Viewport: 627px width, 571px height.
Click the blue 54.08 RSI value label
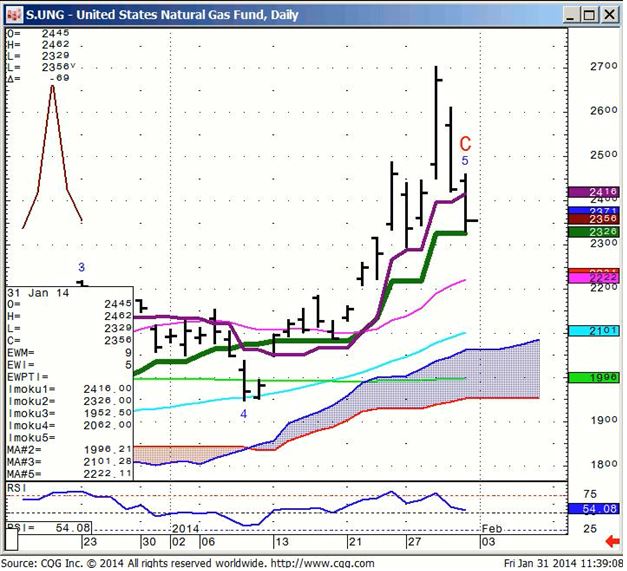[594, 509]
